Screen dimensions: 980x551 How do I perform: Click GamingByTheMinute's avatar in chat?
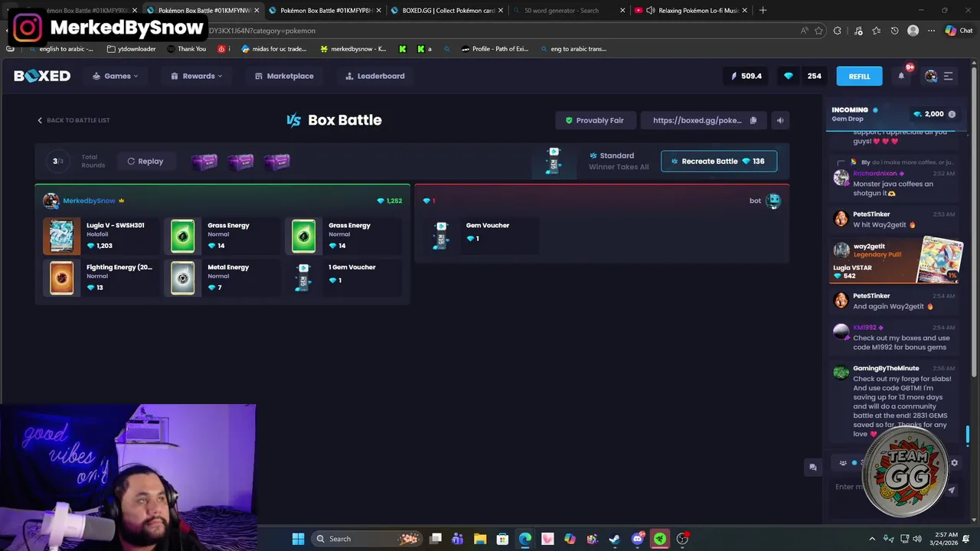tap(841, 373)
